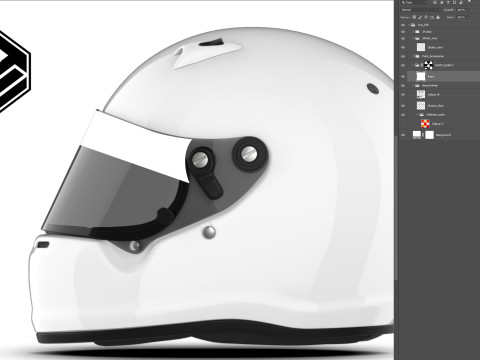The width and height of the screenshot is (480, 360).
Task: Show the hidden colorful Calque layer
Action: click(x=403, y=124)
